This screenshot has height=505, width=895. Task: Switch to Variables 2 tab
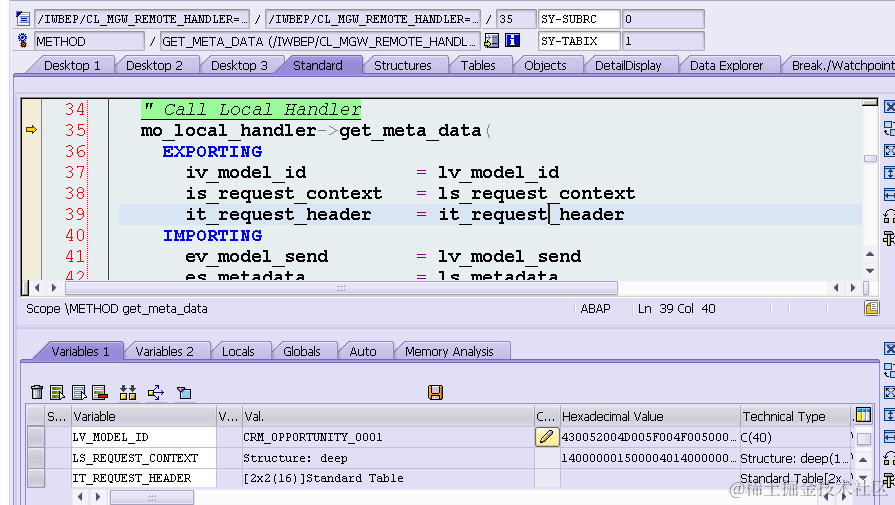pos(164,352)
